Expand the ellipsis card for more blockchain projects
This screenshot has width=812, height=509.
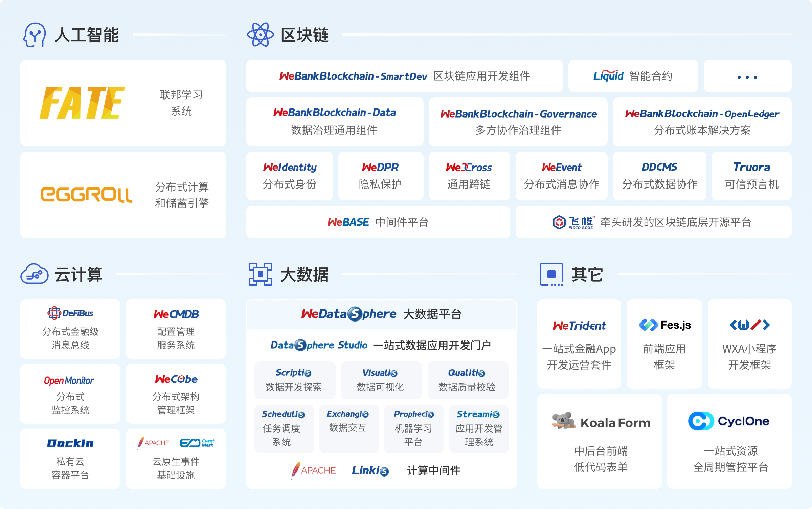click(x=747, y=76)
